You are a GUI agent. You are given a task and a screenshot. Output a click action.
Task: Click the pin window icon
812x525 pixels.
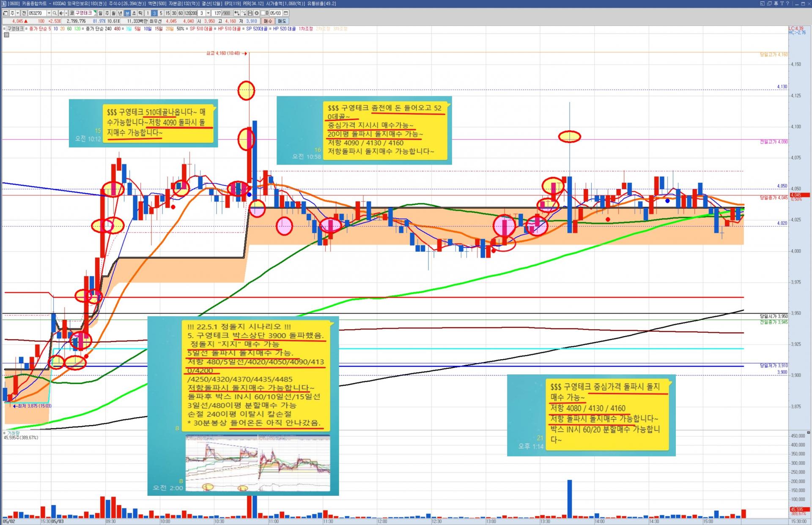click(x=776, y=3)
